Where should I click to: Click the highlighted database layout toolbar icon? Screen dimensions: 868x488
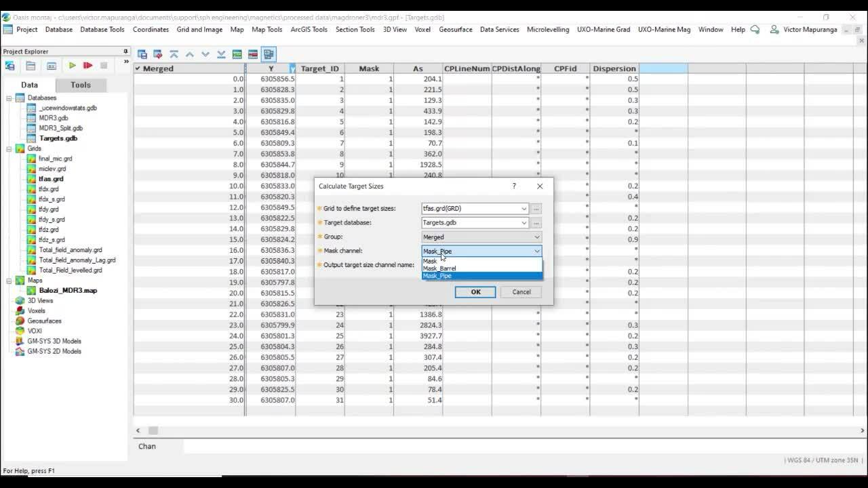tap(269, 54)
